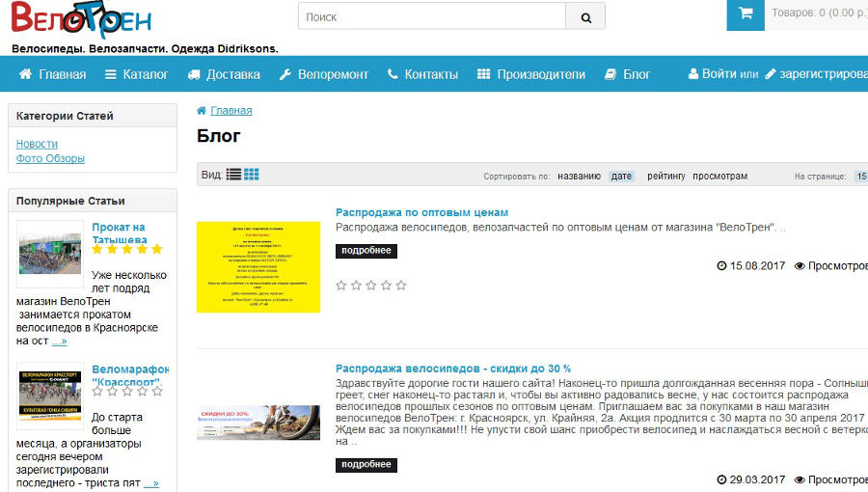Rate first blog post with fifth star
The width and height of the screenshot is (868, 492).
[x=401, y=286]
